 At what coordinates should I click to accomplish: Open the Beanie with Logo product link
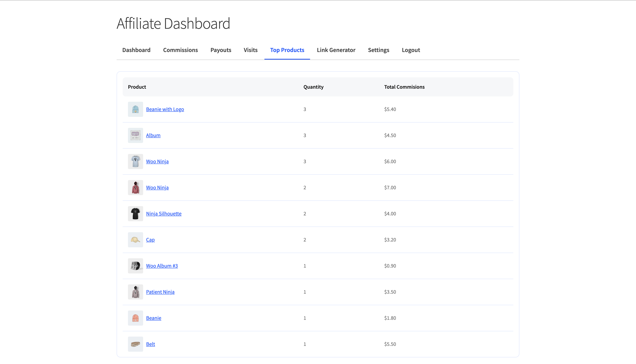[x=165, y=109]
